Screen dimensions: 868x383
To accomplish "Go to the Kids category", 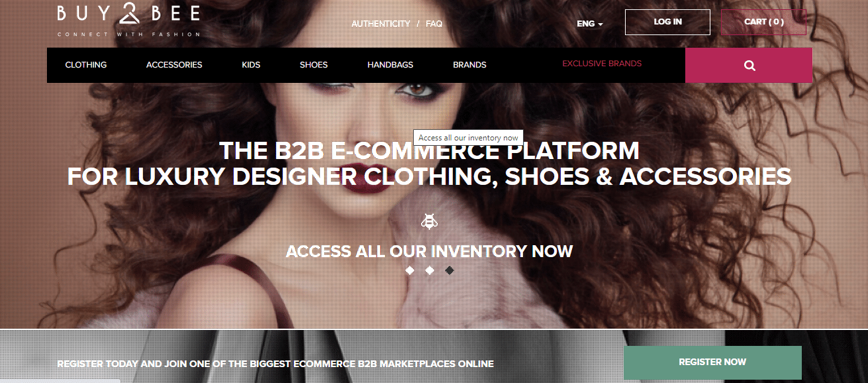I will click(251, 65).
